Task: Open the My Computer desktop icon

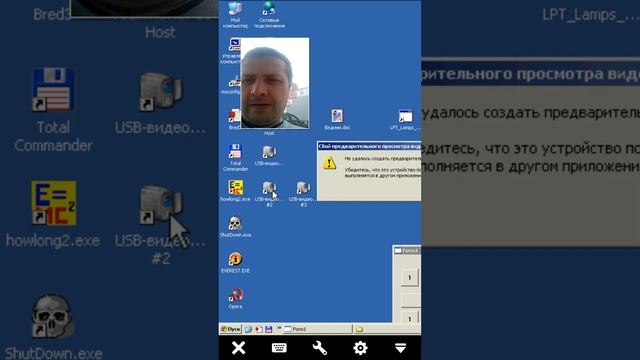Action: click(235, 9)
